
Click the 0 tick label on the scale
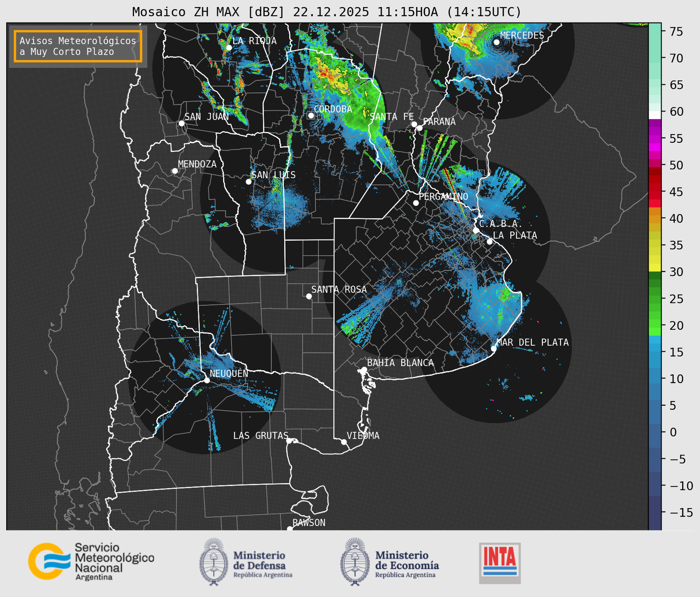tap(673, 432)
